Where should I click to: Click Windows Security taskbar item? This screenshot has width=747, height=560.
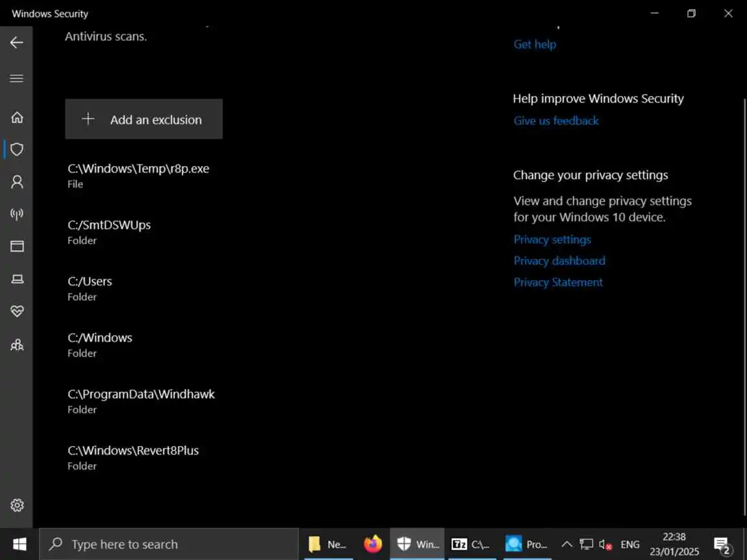point(418,544)
